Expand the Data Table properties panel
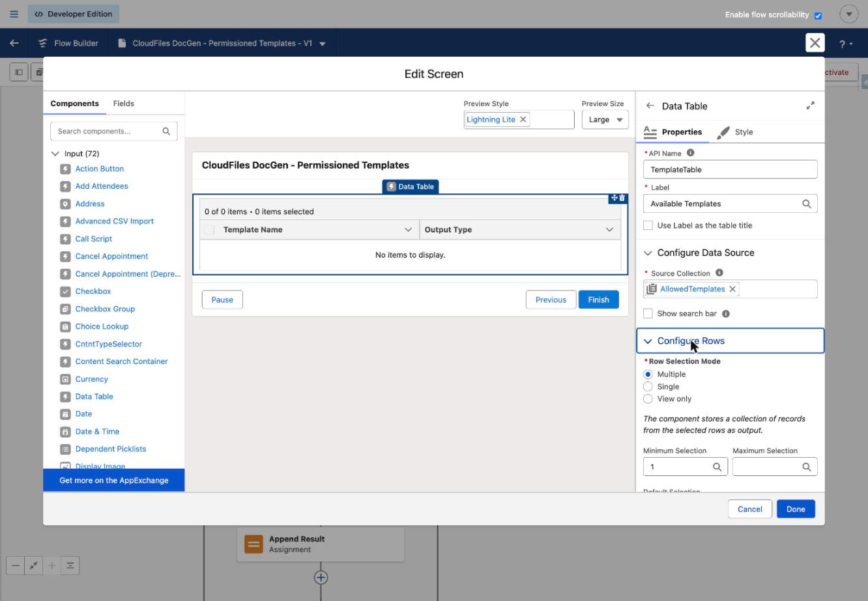Image resolution: width=868 pixels, height=601 pixels. [810, 105]
